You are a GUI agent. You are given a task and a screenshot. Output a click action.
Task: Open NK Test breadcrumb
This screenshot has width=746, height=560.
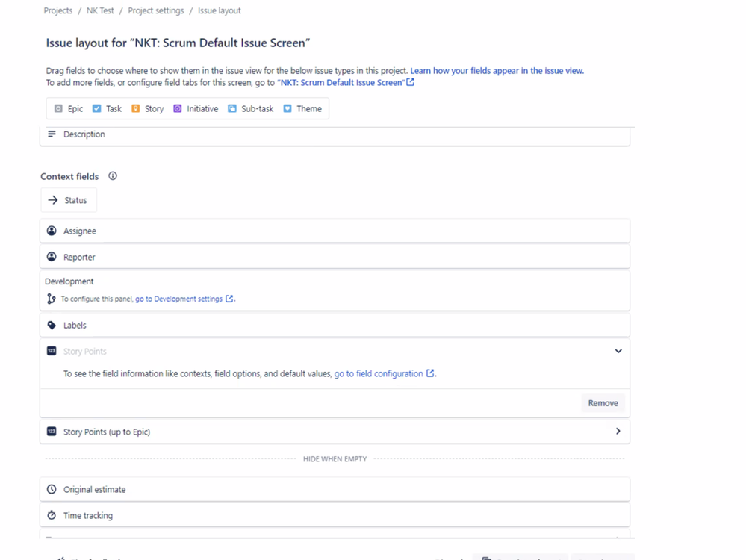pyautogui.click(x=100, y=10)
